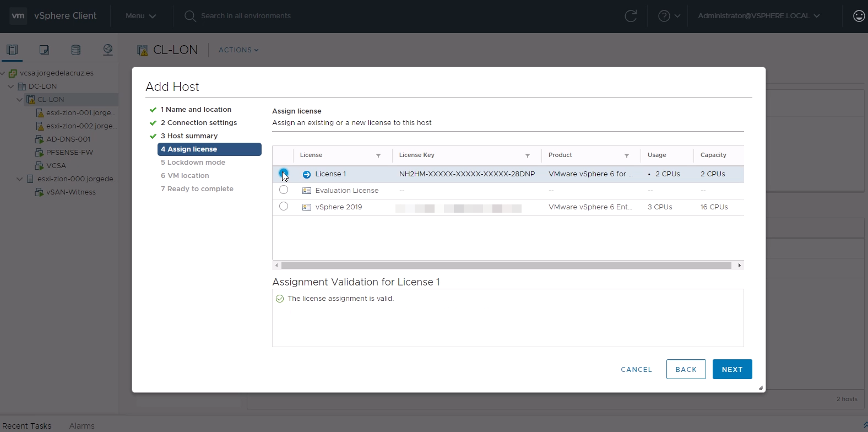Click the License 1 arrow icon

pyautogui.click(x=307, y=174)
